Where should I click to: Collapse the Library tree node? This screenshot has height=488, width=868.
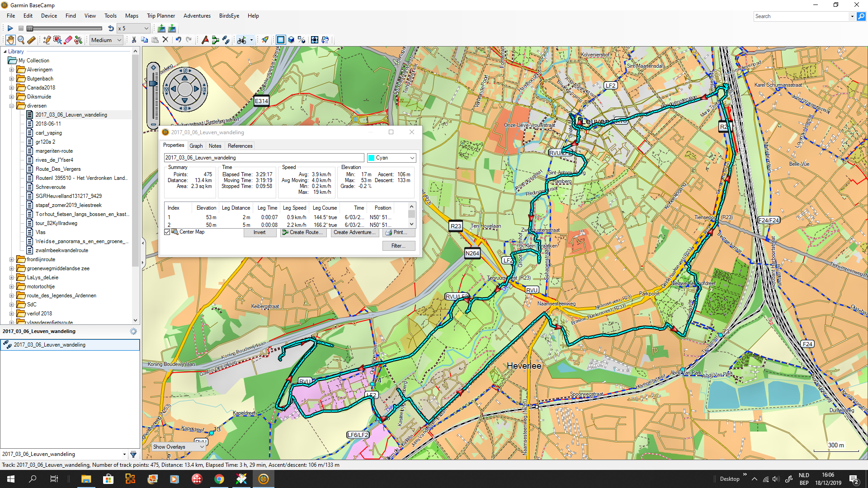5,52
